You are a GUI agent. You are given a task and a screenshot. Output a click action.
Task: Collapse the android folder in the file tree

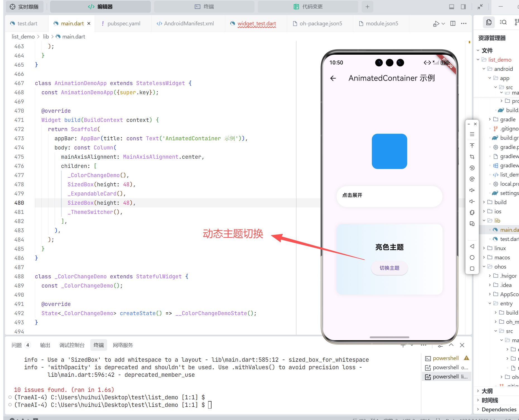(x=484, y=69)
